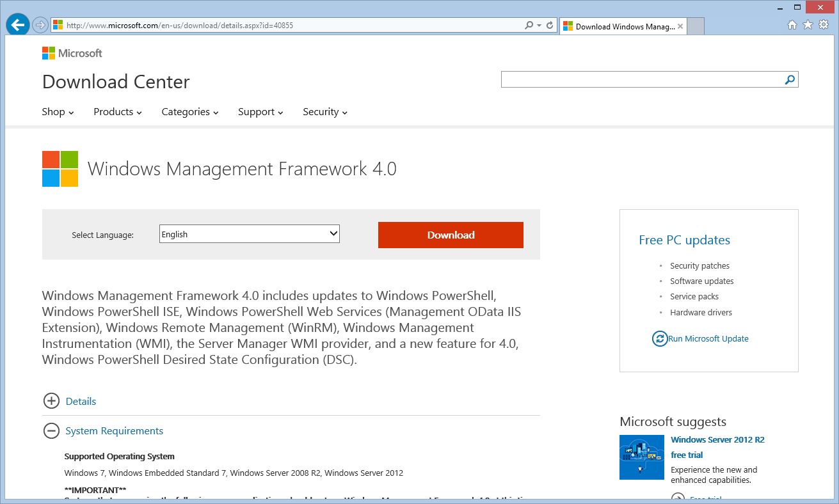Click the 'Service packs' list item
The width and height of the screenshot is (839, 504).
pyautogui.click(x=694, y=297)
